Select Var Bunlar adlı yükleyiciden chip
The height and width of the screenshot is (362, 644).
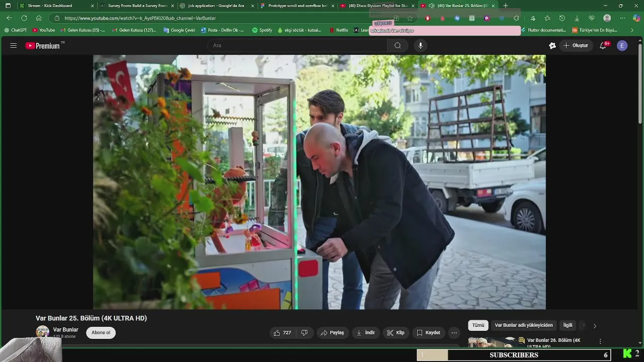(x=524, y=325)
